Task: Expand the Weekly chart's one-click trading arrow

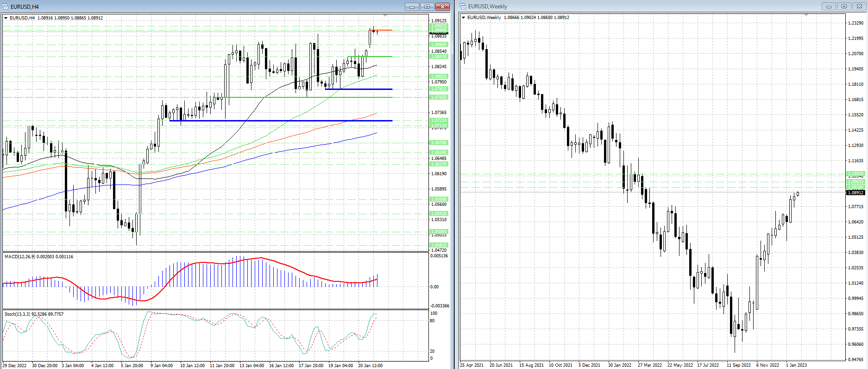Action: pyautogui.click(x=464, y=18)
